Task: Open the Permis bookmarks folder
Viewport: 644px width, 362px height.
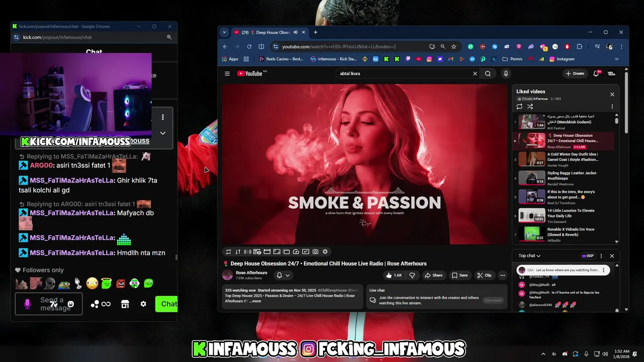Action: click(512, 59)
